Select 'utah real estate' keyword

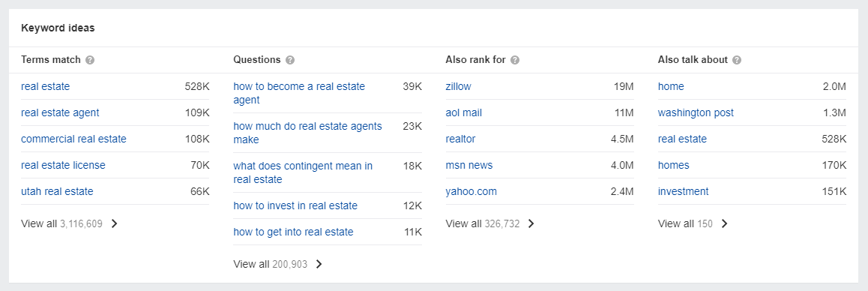(x=57, y=192)
